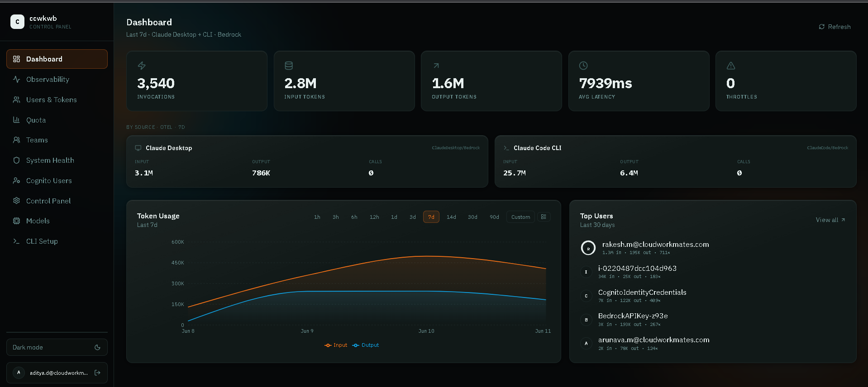Click the Cognito Users person icon
868x387 pixels.
[17, 180]
